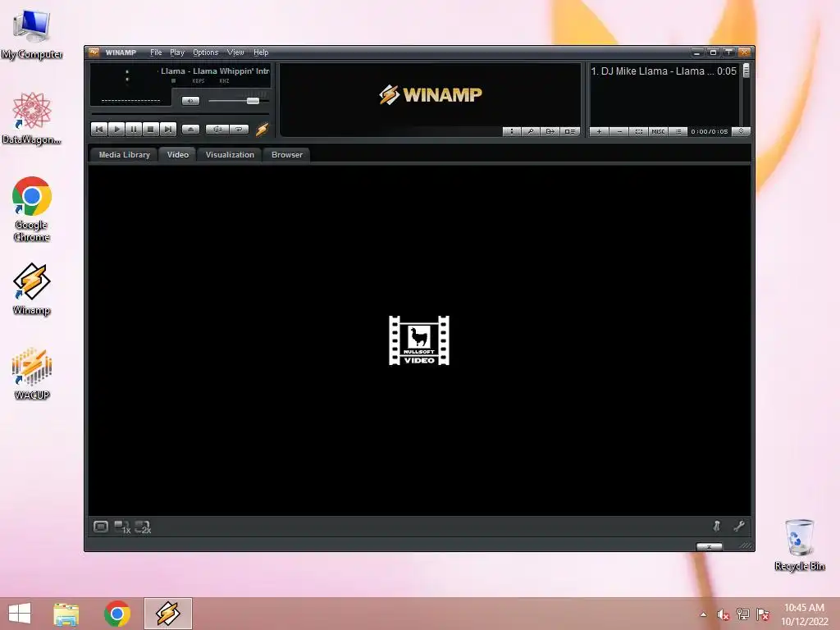Open the Action Center flag icon
The image size is (840, 630).
[763, 614]
